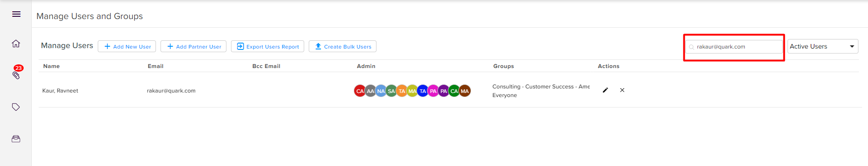Click the magenta PA admin badge
868x166 pixels.
coord(433,91)
